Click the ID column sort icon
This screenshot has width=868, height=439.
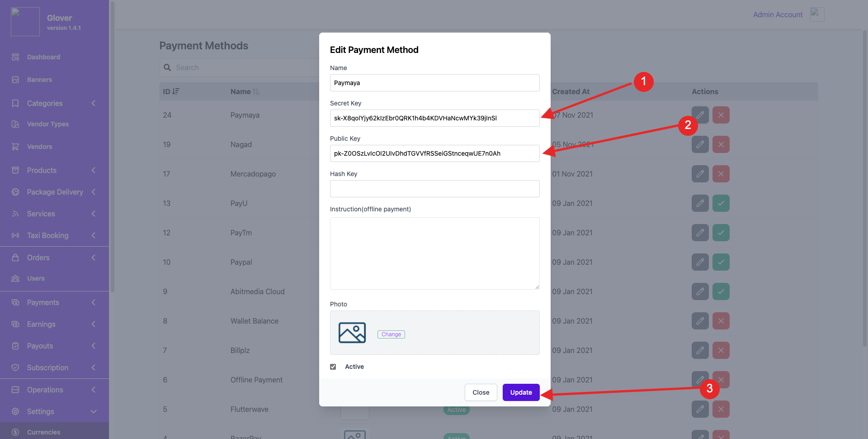pyautogui.click(x=176, y=91)
